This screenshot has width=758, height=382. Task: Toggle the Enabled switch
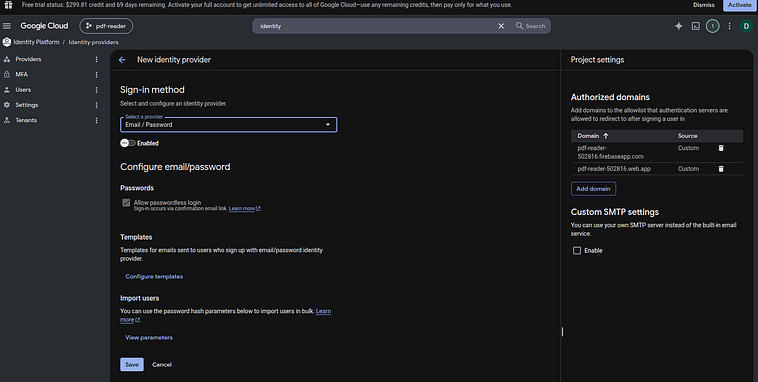128,143
